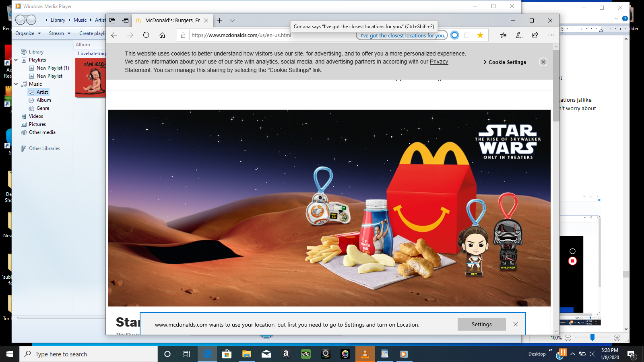
Task: Click the taskbar search box
Action: click(89, 354)
